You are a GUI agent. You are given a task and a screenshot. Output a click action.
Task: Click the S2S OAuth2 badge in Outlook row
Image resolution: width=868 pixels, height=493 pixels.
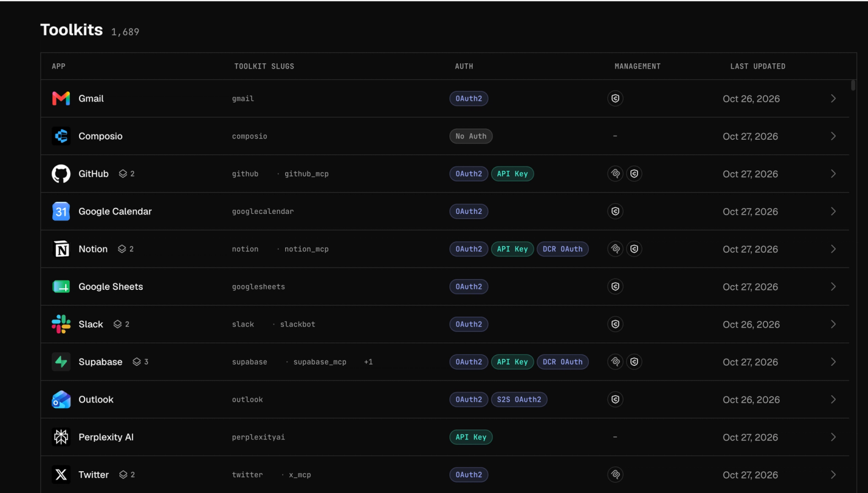click(x=519, y=400)
